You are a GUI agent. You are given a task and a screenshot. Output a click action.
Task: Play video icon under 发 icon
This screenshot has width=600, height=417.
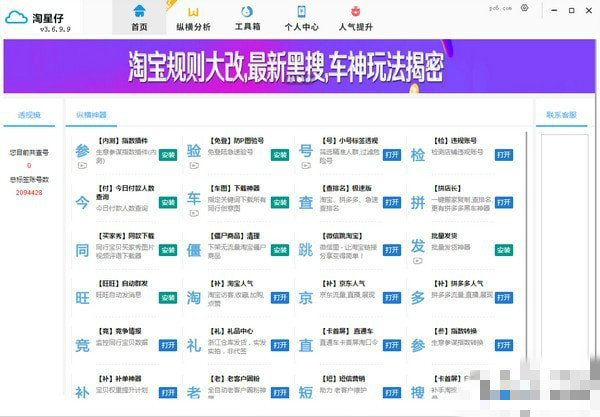pos(417,261)
